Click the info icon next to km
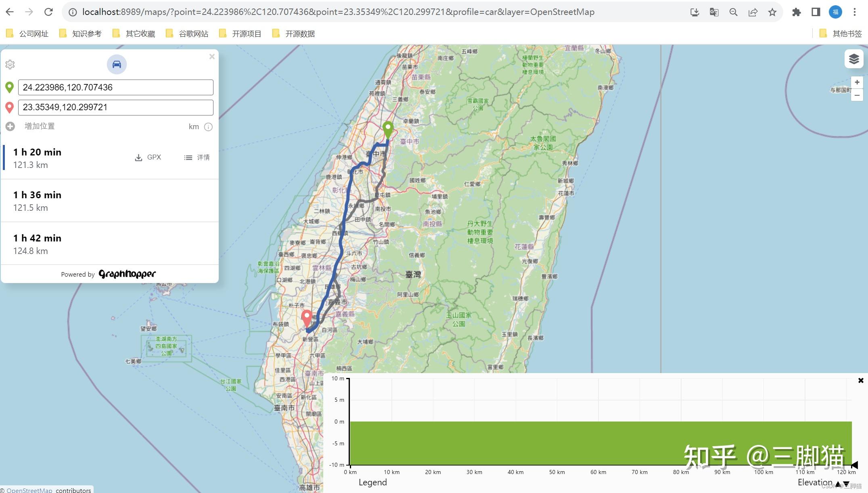868x493 pixels. pos(208,127)
